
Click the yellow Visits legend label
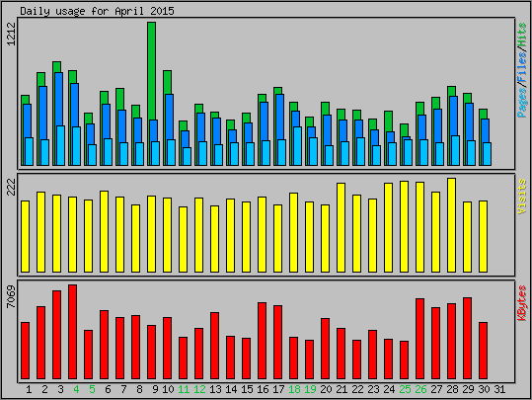coord(521,197)
